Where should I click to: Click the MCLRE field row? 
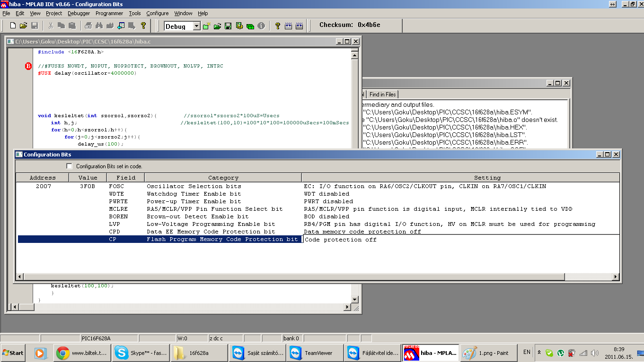[x=118, y=209]
